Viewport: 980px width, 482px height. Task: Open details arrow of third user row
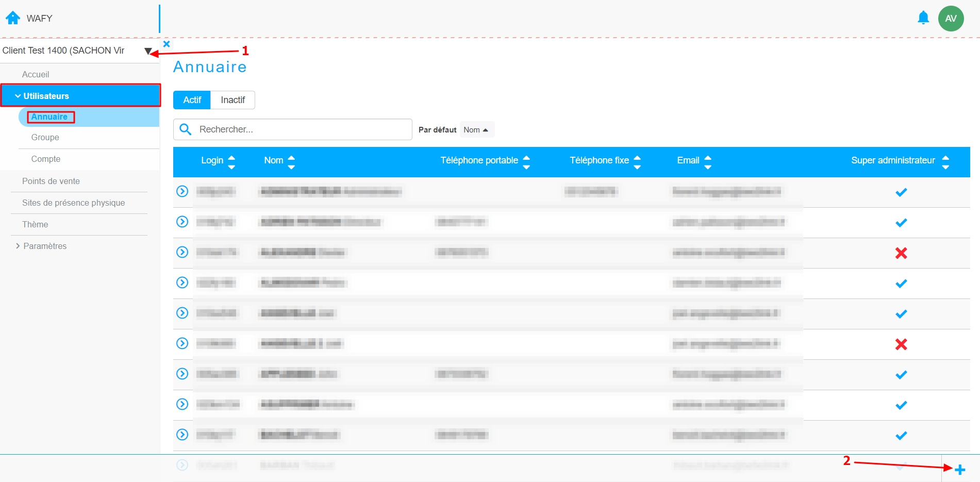tap(182, 252)
